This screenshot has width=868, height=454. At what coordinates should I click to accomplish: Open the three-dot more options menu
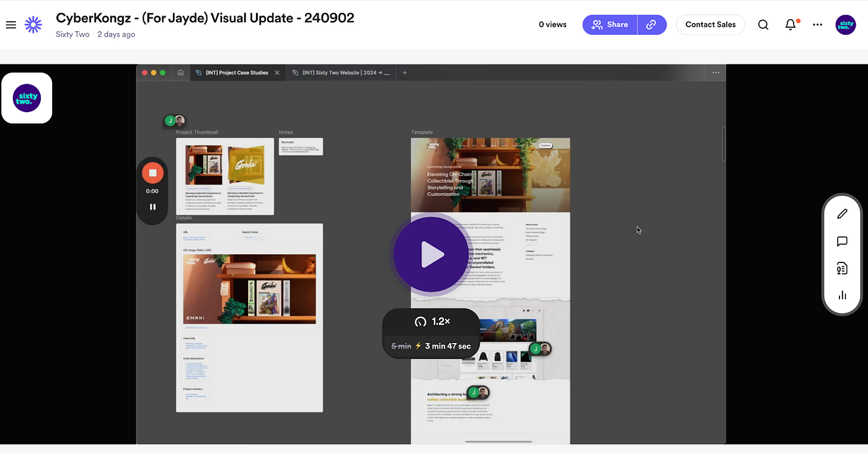coord(818,25)
